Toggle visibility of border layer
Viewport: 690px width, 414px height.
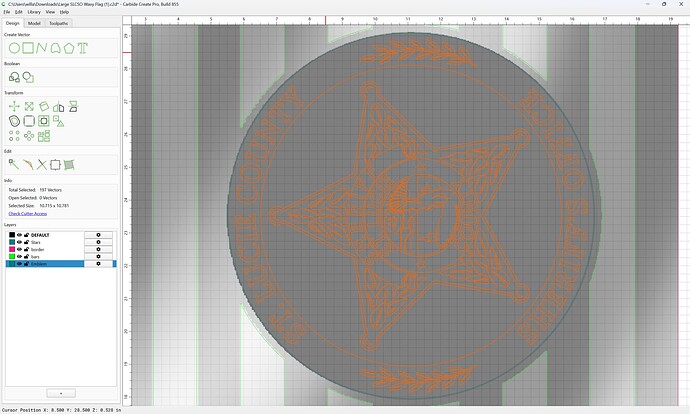coord(19,249)
